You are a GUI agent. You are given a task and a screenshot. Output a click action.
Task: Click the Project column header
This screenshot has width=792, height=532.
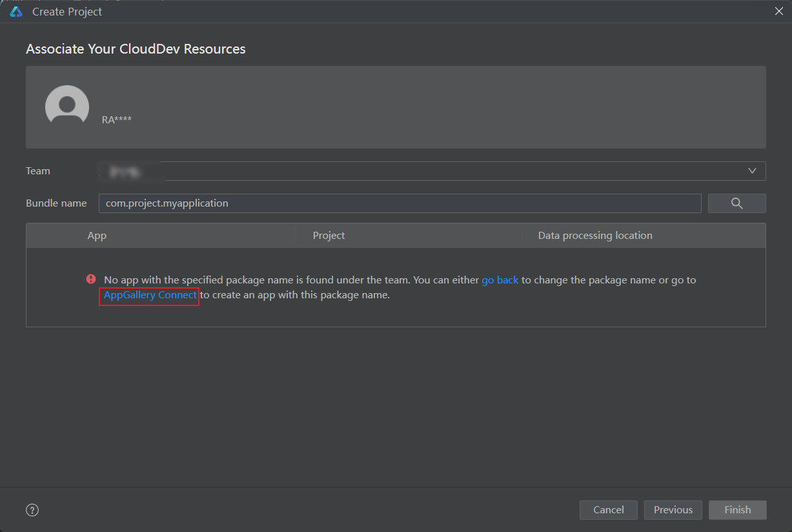(x=329, y=236)
